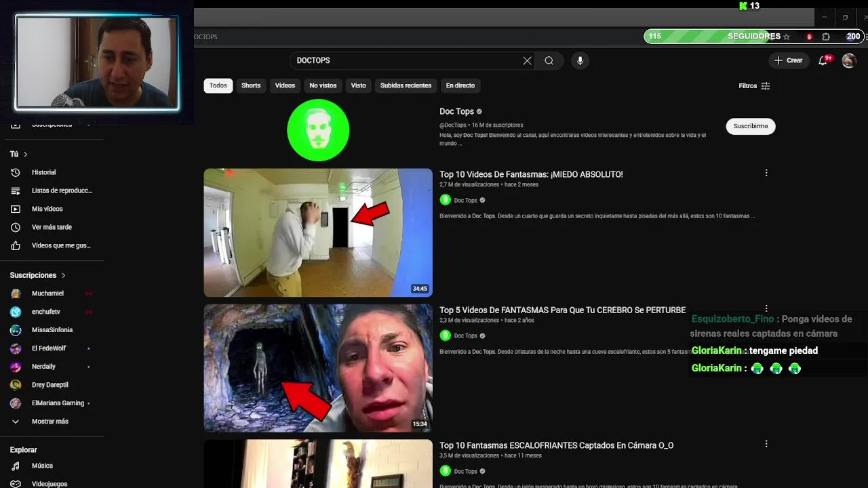Click the 34:45 duration badge

[420, 289]
